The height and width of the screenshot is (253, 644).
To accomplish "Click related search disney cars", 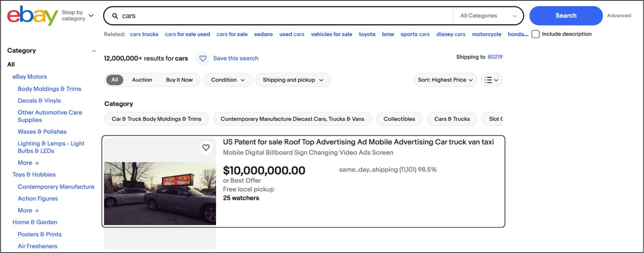I will (451, 34).
